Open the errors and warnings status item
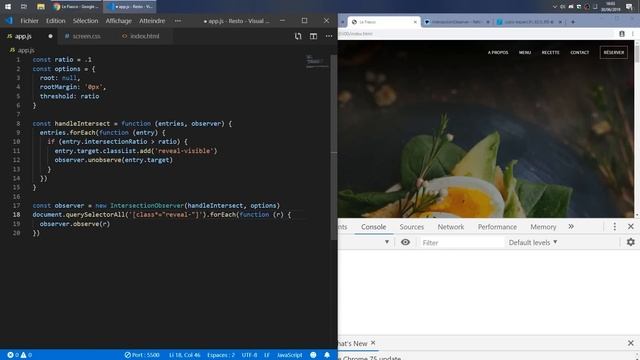The width and height of the screenshot is (640, 360). (x=19, y=355)
